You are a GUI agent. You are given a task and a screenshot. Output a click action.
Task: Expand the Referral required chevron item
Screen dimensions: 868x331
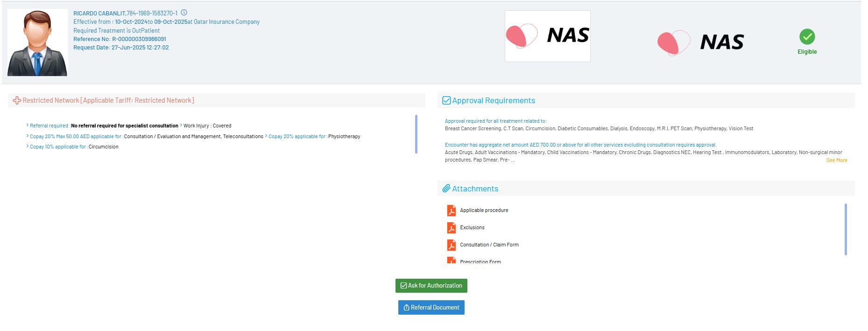pyautogui.click(x=27, y=126)
